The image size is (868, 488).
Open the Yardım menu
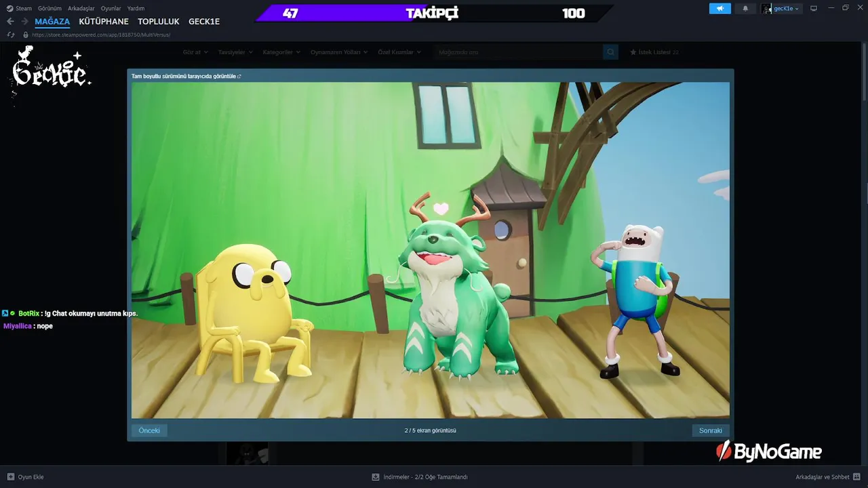click(136, 9)
